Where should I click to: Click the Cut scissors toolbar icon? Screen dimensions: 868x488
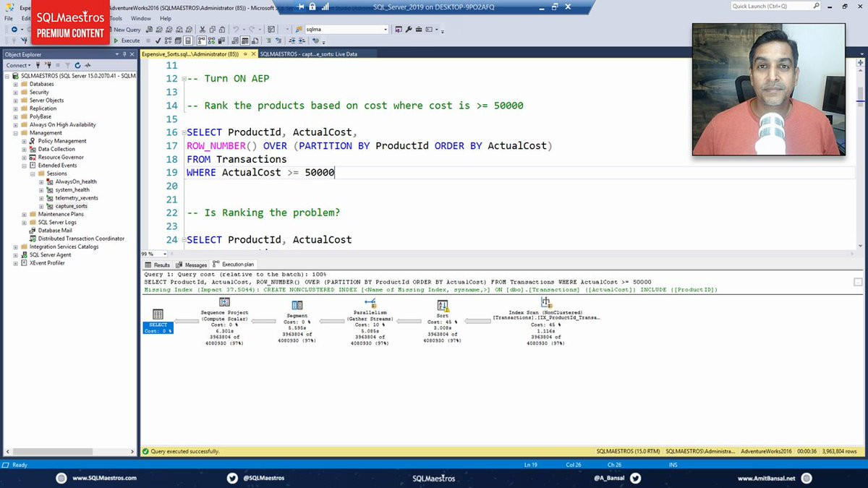point(203,30)
